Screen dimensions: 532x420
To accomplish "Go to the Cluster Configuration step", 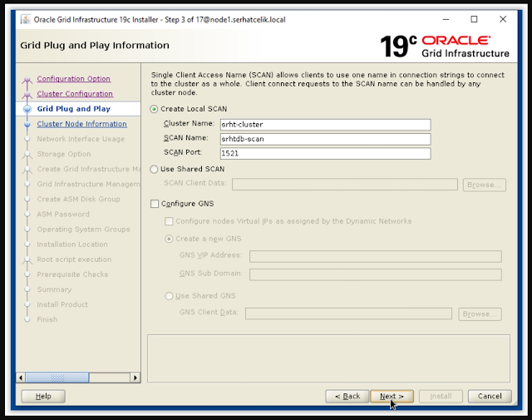I will [x=75, y=94].
